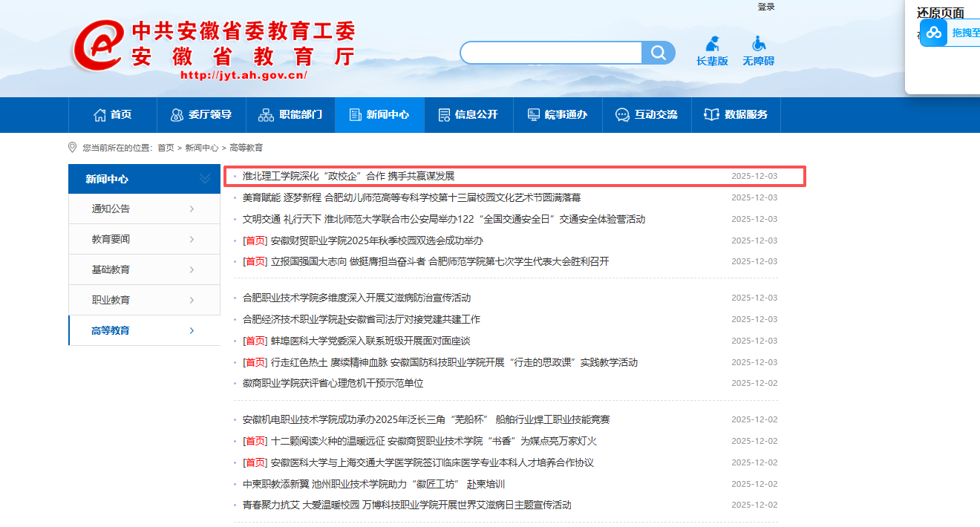Click 新闻中心 in the breadcrumb path
Image resolution: width=980 pixels, height=527 pixels.
[x=201, y=148]
